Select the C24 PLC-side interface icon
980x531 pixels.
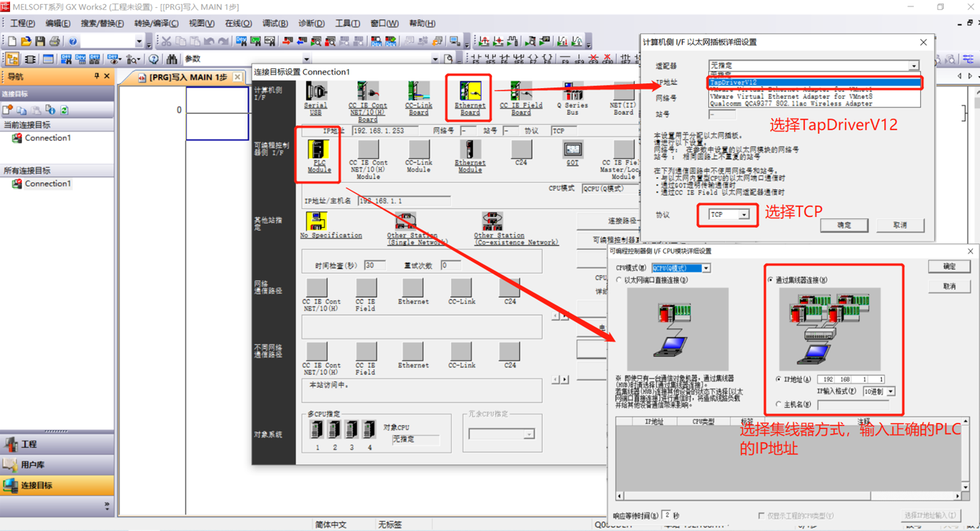pos(521,149)
